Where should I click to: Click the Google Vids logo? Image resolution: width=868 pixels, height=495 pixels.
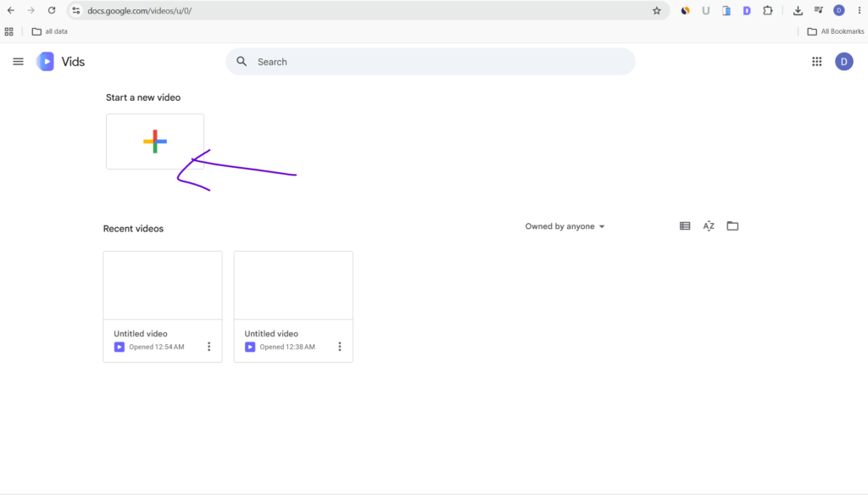pyautogui.click(x=46, y=62)
